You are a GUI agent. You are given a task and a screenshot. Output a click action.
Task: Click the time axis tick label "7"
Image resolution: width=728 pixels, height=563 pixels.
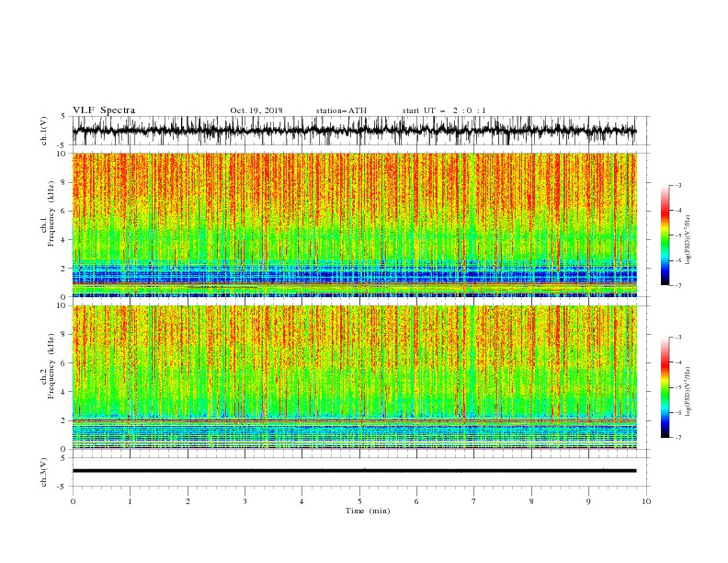click(474, 501)
